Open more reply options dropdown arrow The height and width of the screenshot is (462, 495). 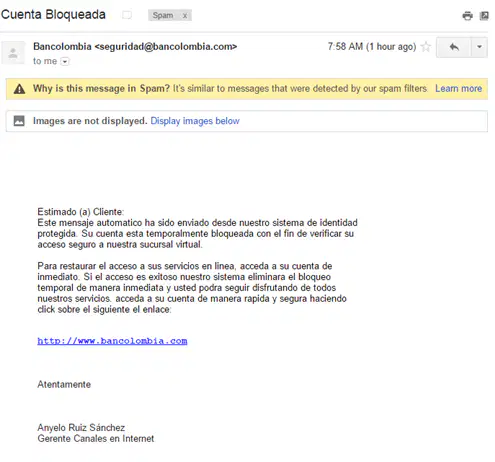pos(479,47)
